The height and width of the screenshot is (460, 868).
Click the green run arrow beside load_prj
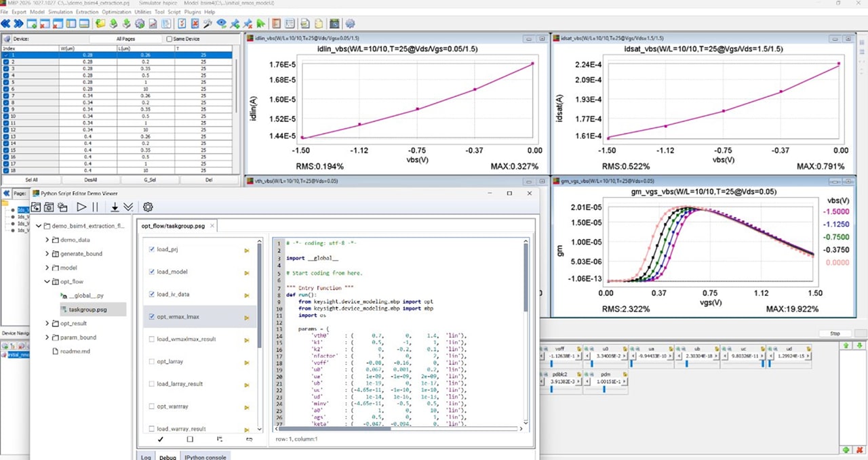click(x=247, y=251)
